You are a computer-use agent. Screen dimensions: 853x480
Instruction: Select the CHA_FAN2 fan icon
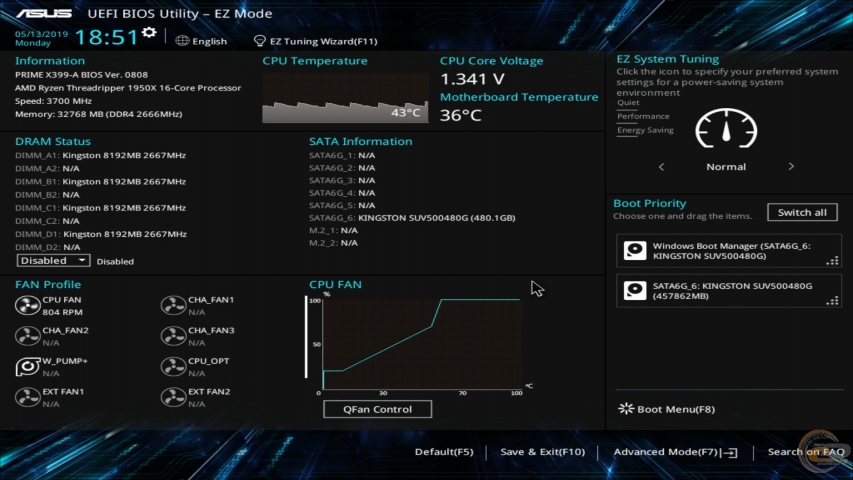click(x=27, y=336)
